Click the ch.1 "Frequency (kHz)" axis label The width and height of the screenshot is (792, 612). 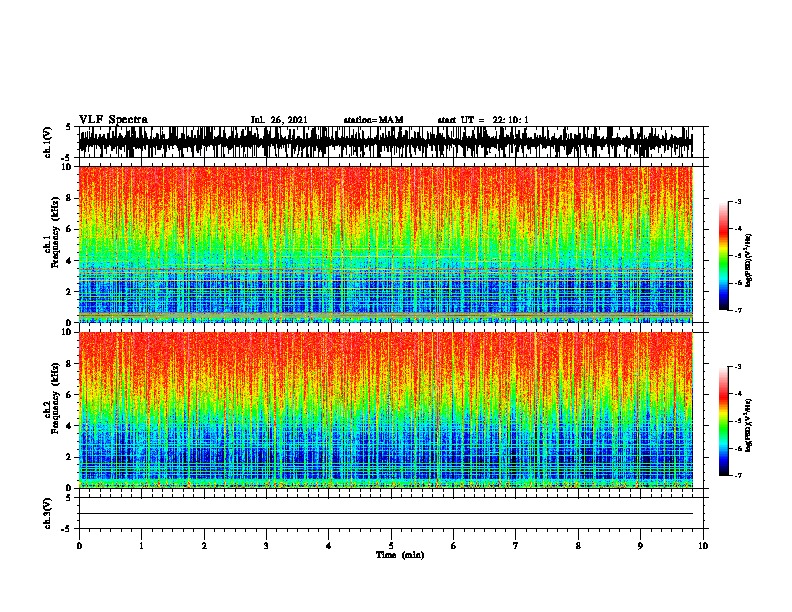coord(56,232)
